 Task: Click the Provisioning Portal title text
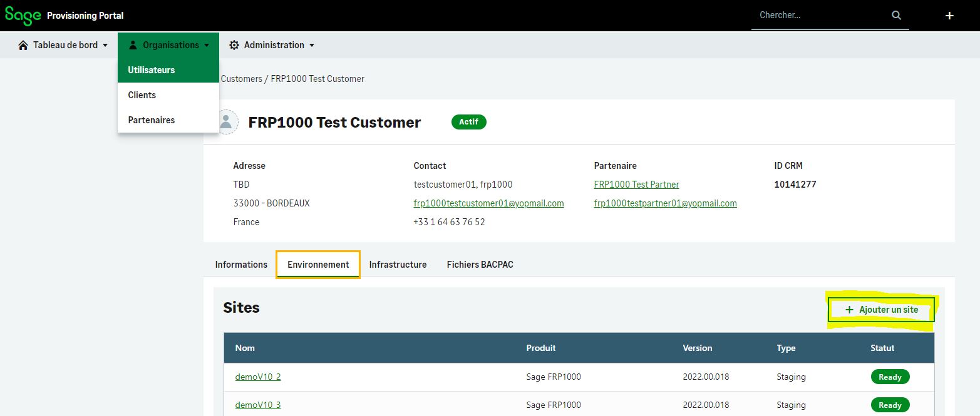(85, 16)
